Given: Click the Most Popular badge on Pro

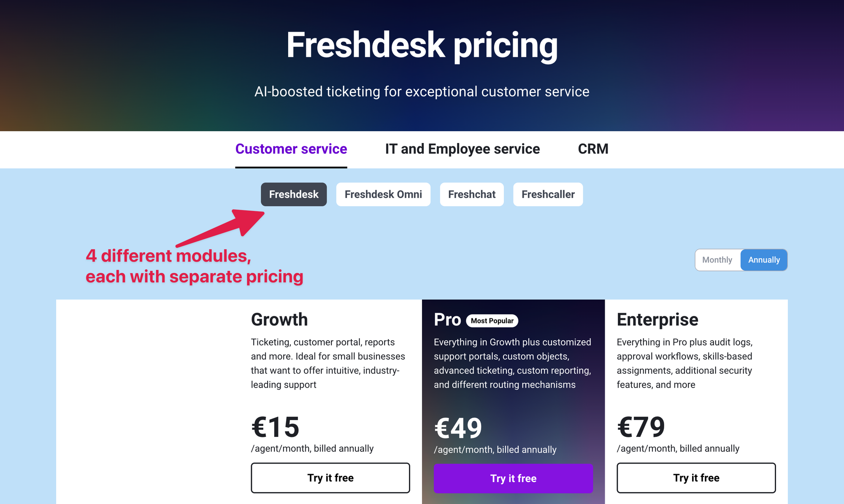Looking at the screenshot, I should tap(492, 321).
